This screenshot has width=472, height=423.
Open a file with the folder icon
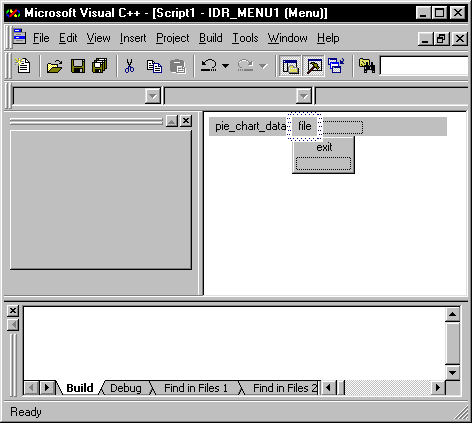55,66
